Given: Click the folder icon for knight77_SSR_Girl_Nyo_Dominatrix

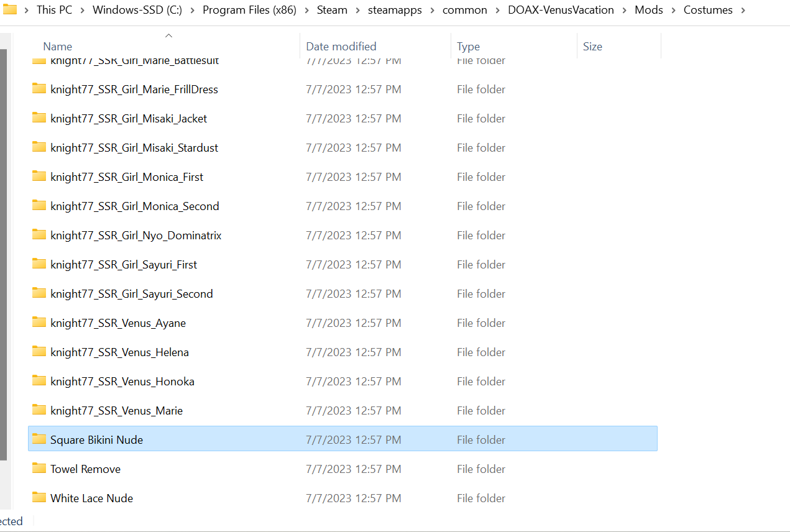Looking at the screenshot, I should pos(39,235).
